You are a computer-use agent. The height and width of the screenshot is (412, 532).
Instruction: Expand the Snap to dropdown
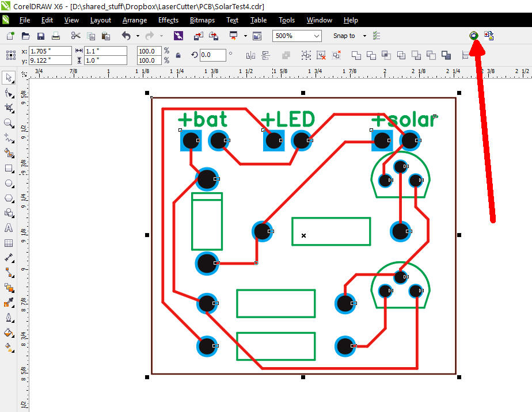(x=364, y=36)
